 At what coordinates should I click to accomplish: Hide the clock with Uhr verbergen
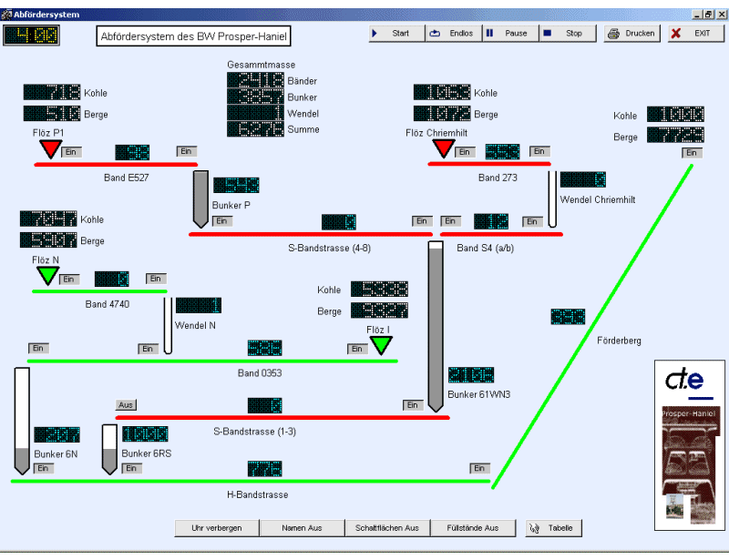[217, 528]
